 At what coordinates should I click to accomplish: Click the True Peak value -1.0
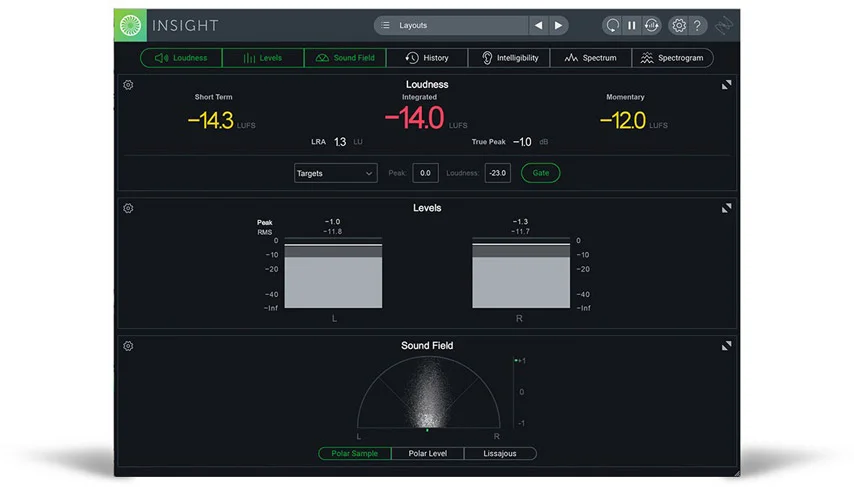[x=522, y=142]
